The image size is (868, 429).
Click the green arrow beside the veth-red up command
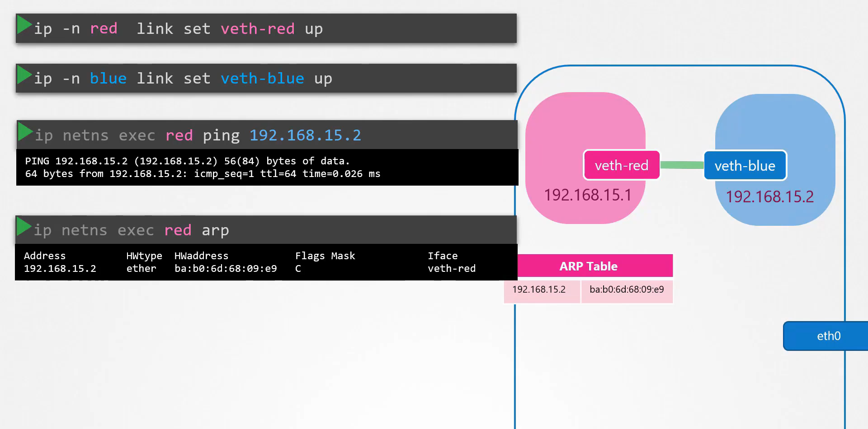[24, 24]
